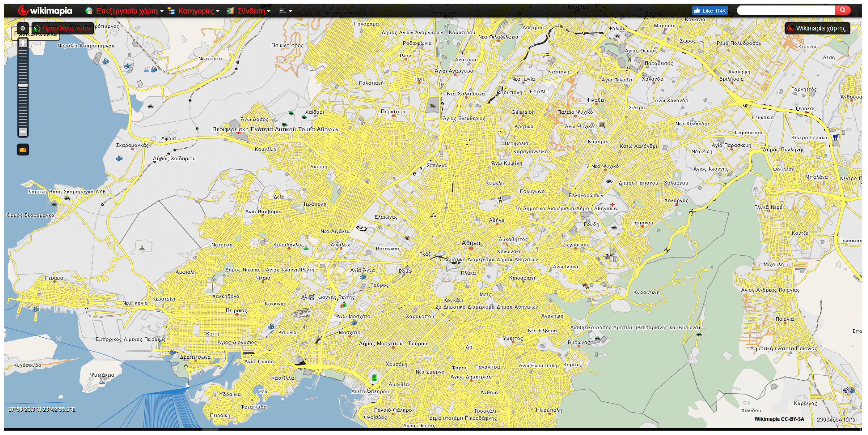Viewport: 868px width, 435px height.
Task: Zoom out with the minus button
Action: click(x=23, y=132)
